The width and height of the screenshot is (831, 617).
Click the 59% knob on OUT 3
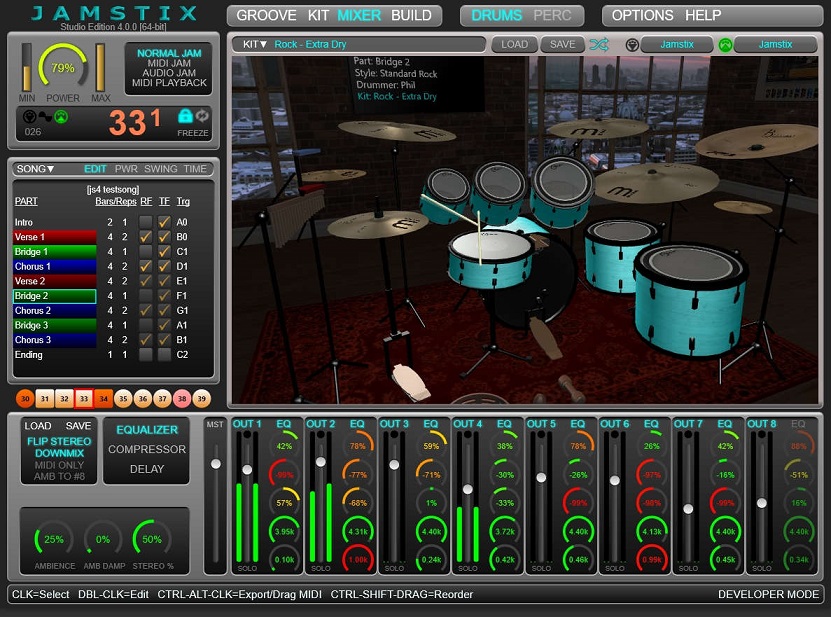coord(431,446)
